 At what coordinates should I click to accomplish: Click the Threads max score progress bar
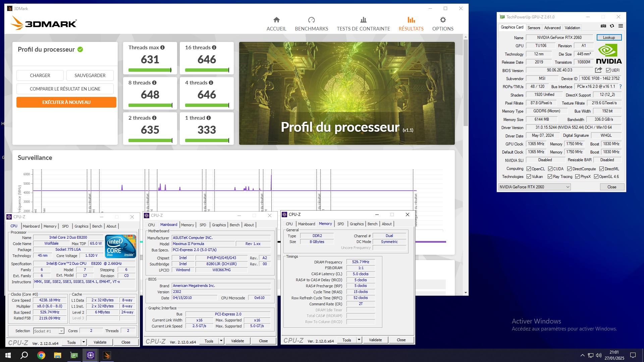[x=150, y=70]
